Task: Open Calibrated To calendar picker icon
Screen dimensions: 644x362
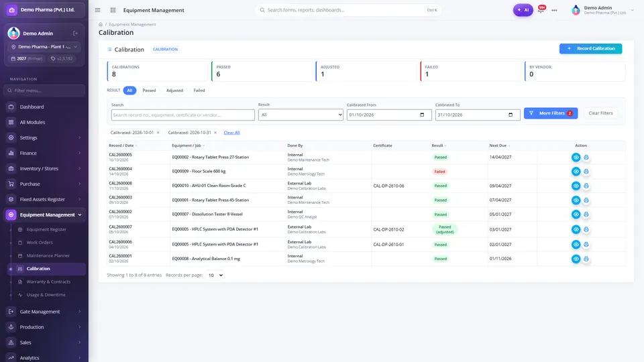Action: coord(511,115)
